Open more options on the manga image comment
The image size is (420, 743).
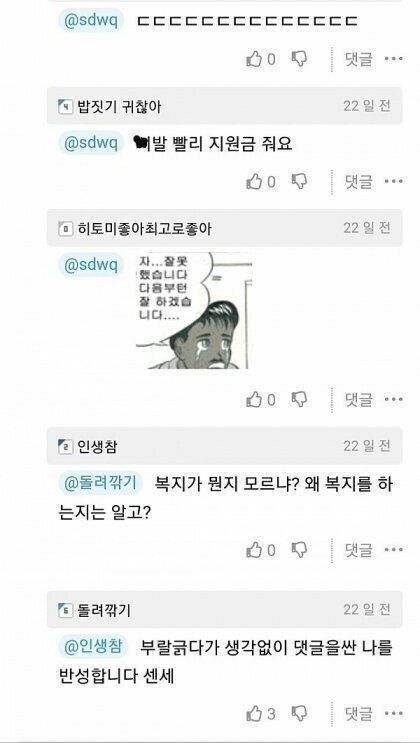[x=393, y=399]
